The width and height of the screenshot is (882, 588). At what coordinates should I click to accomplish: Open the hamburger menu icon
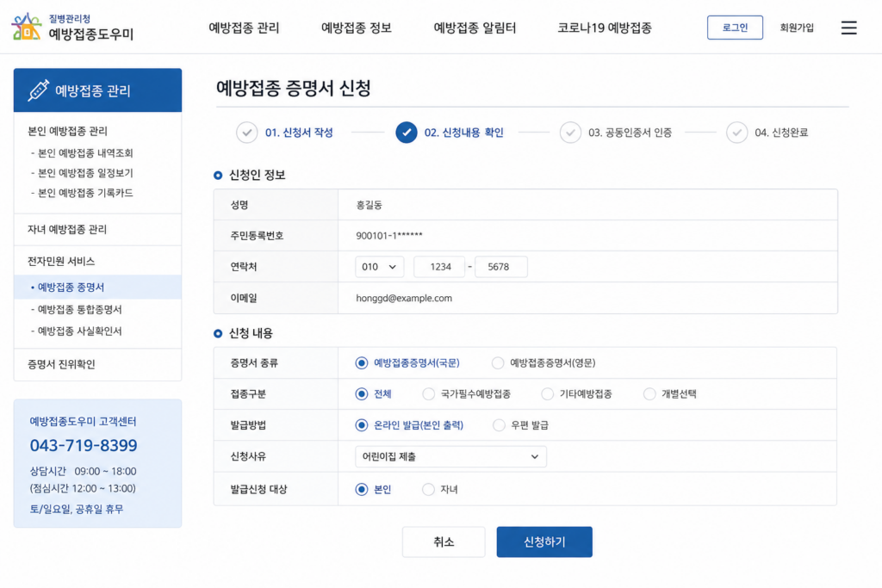click(848, 28)
